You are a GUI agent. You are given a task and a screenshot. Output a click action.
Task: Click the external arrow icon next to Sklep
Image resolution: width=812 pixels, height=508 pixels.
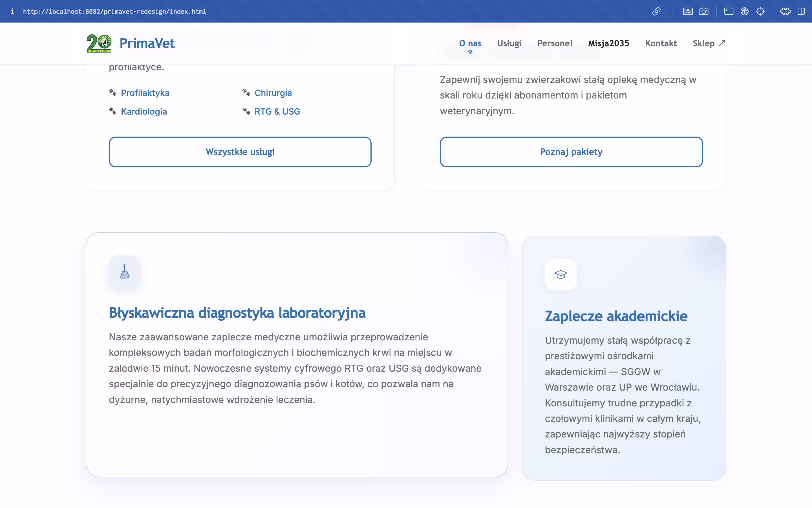click(722, 43)
